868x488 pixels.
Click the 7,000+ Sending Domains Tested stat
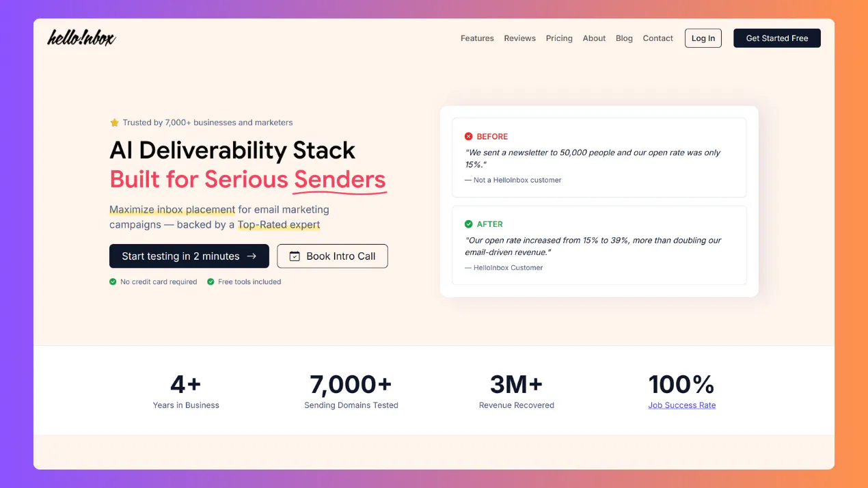351,391
